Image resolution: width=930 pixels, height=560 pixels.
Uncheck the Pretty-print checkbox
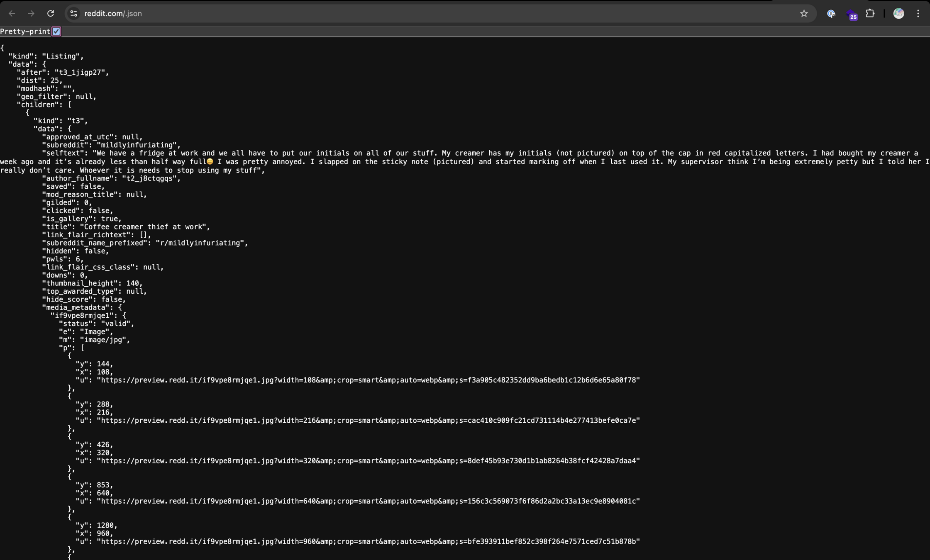[56, 32]
